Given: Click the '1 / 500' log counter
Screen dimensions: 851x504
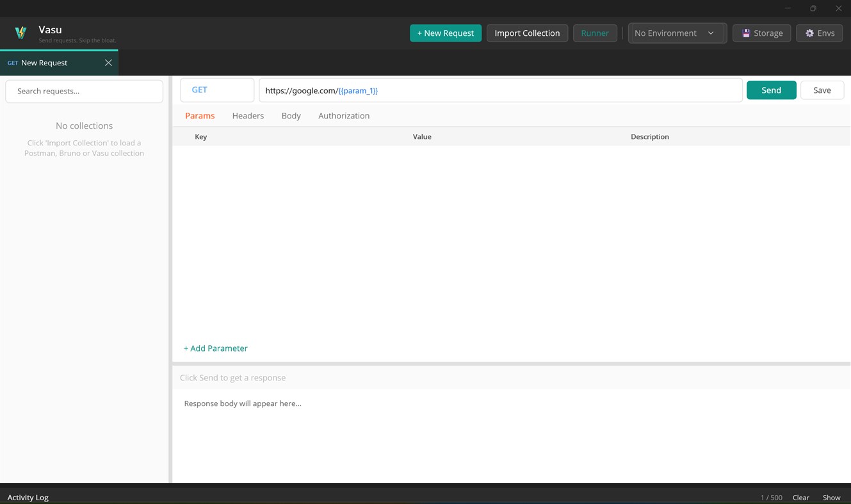Looking at the screenshot, I should click(x=772, y=498).
